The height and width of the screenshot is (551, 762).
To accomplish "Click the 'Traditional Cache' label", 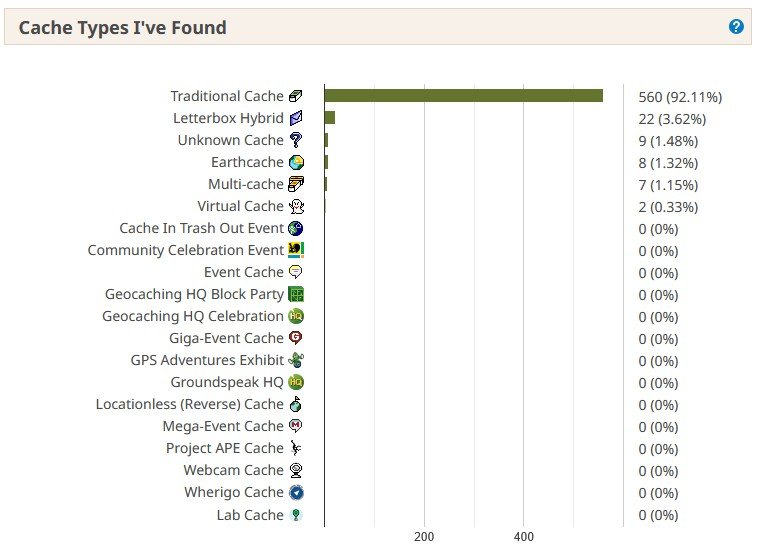I will (227, 96).
